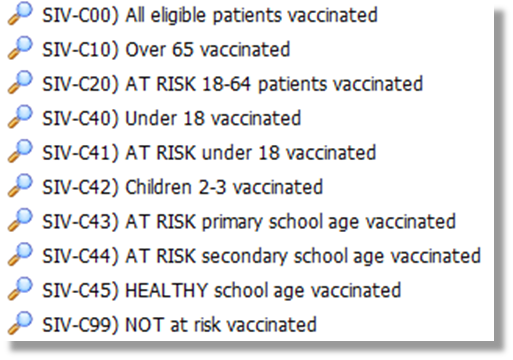Click the search icon for SIV-C43
Viewport: 513px width, 360px height.
click(20, 220)
